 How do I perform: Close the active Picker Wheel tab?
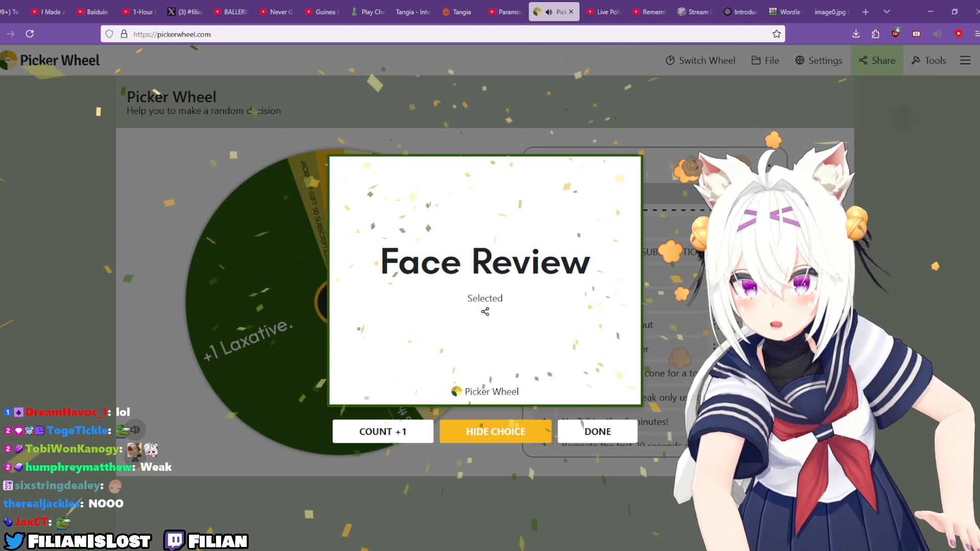pos(571,12)
